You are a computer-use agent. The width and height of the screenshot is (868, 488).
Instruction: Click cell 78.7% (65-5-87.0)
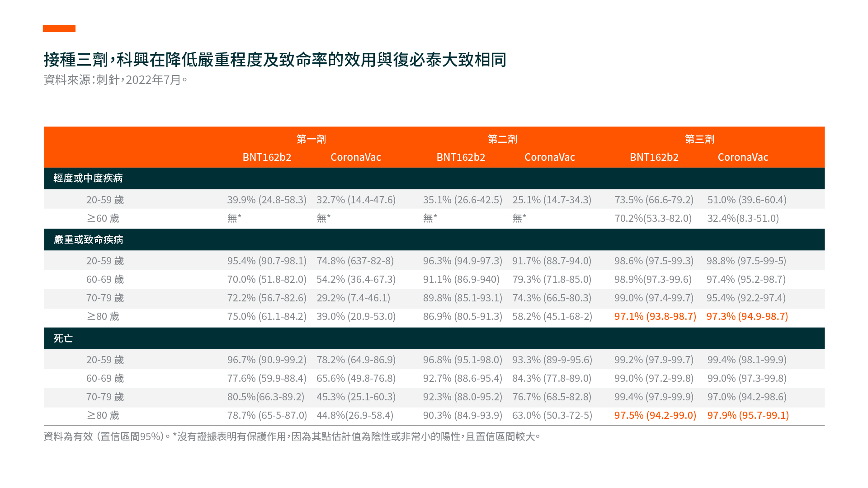click(x=267, y=415)
